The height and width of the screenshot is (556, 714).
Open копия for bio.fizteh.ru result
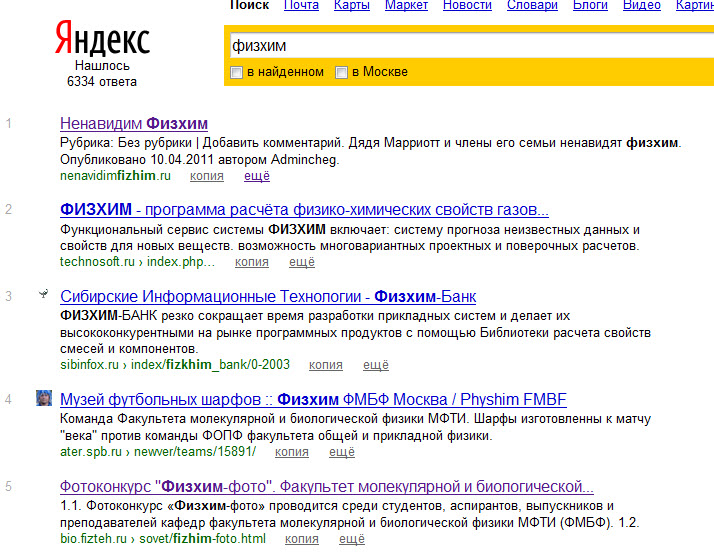click(302, 539)
